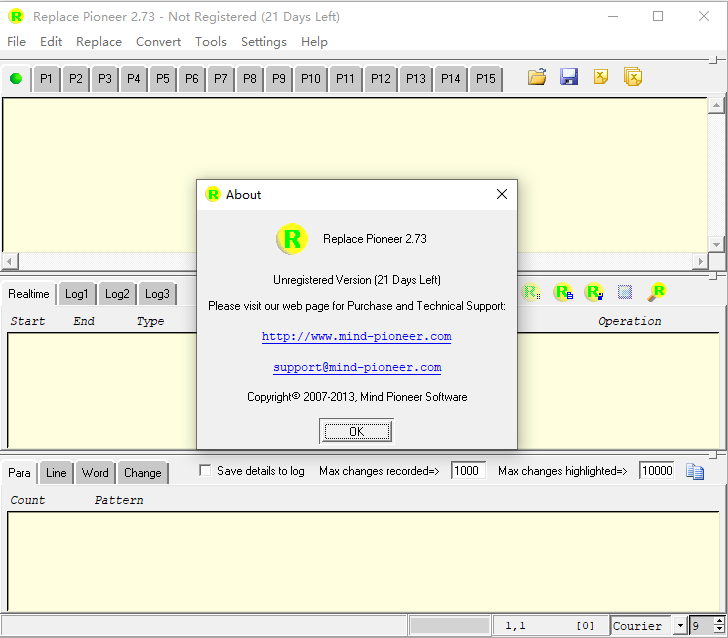Click the editor scroll down arrow

pos(716,244)
